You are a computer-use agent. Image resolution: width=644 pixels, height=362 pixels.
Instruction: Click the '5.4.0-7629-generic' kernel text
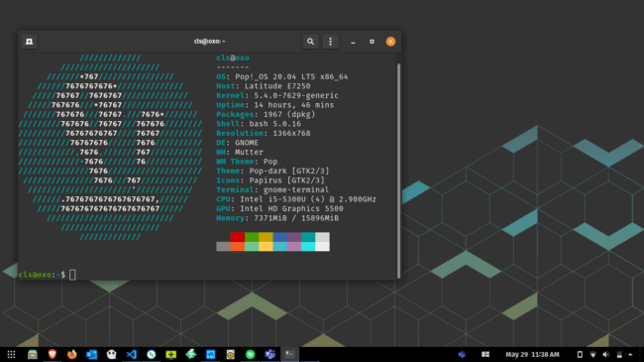[296, 95]
